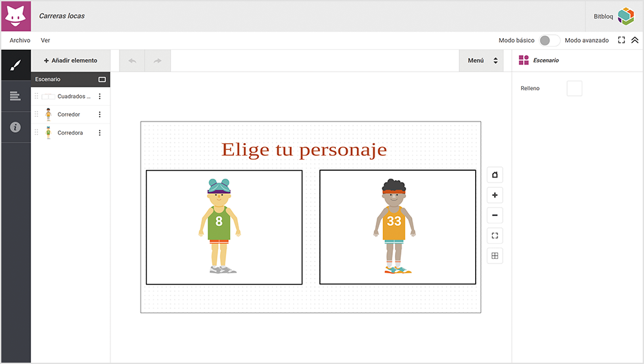Screen dimensions: 644x364
Task: Select the girl runner number 8 on canvas
Action: 219,226
